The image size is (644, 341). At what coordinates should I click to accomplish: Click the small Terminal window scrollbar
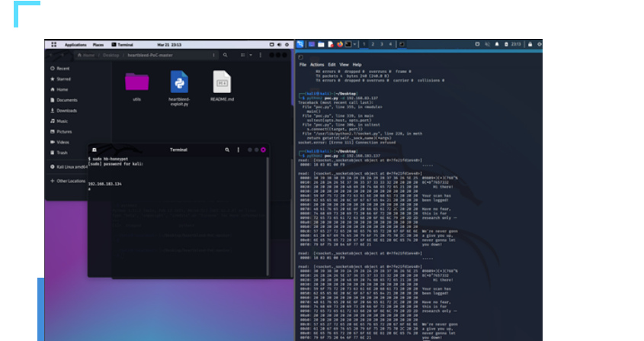pyautogui.click(x=268, y=216)
